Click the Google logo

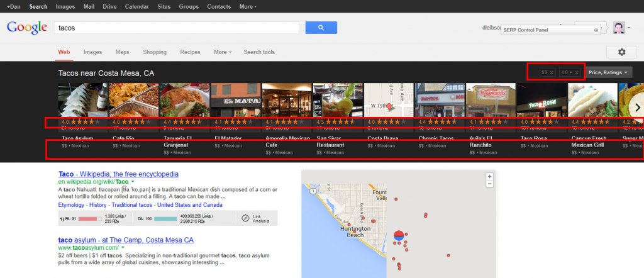pyautogui.click(x=26, y=28)
